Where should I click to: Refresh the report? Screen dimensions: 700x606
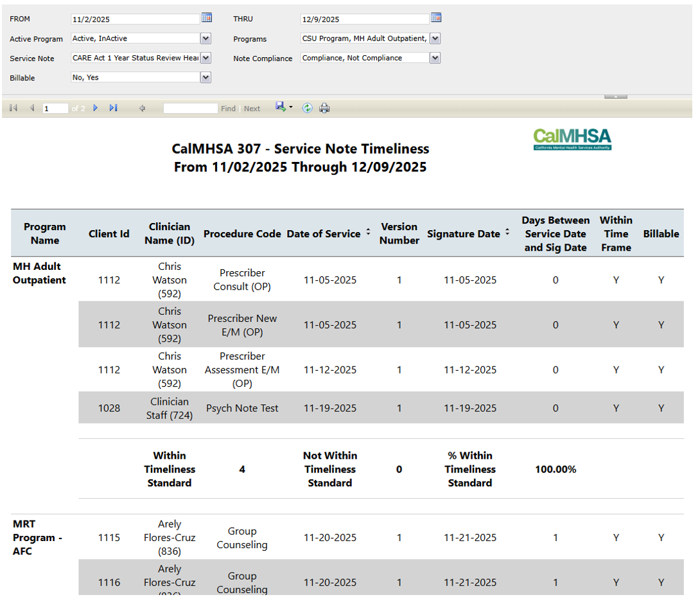point(308,108)
